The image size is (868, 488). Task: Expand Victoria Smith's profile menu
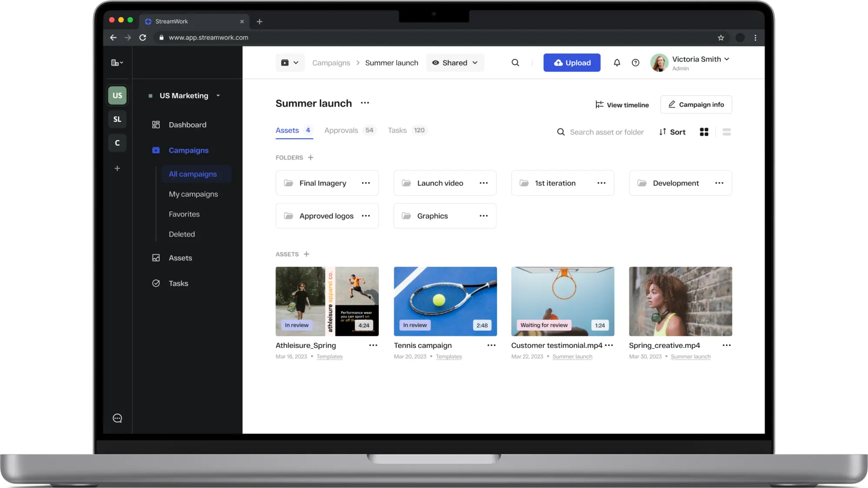tap(727, 59)
